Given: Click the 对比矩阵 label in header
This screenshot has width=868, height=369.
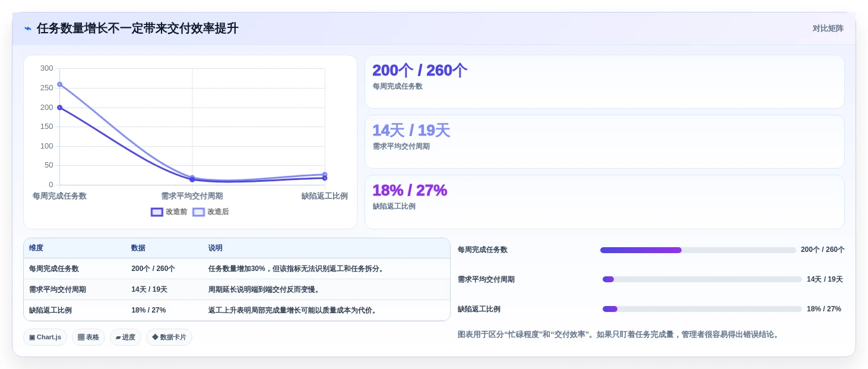Looking at the screenshot, I should point(828,29).
